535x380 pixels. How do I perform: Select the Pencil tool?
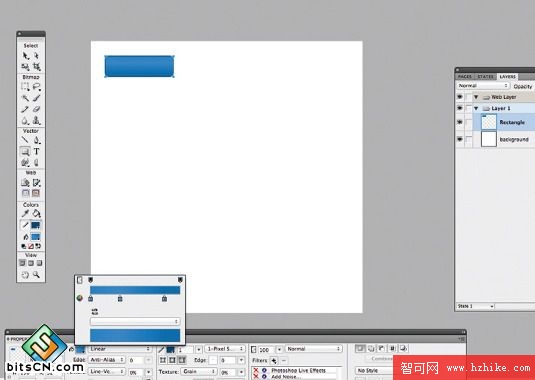[x=25, y=109]
